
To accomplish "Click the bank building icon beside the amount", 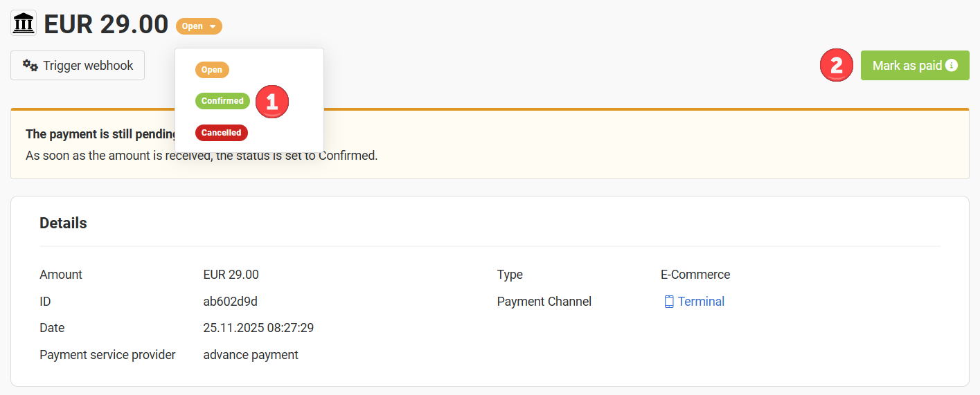I will (23, 24).
